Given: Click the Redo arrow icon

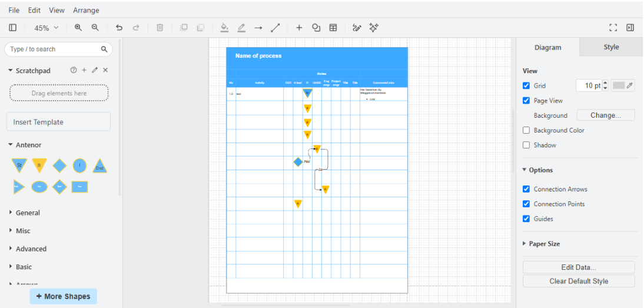Looking at the screenshot, I should (x=136, y=28).
